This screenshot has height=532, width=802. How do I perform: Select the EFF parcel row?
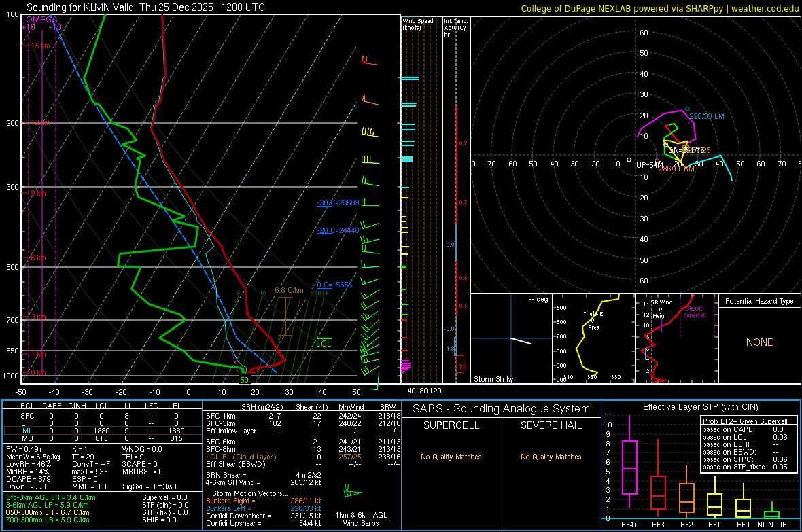(103, 423)
